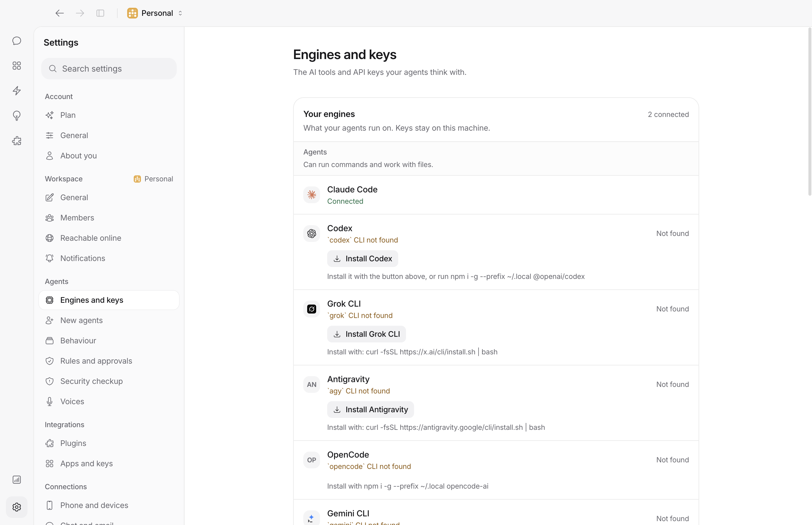This screenshot has height=525, width=812.
Task: Open the Security checkup page
Action: (x=109, y=381)
